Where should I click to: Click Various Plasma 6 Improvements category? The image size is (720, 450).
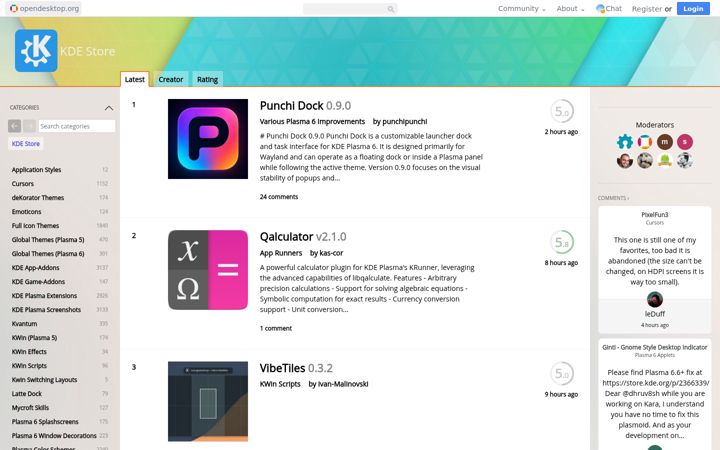coord(312,121)
